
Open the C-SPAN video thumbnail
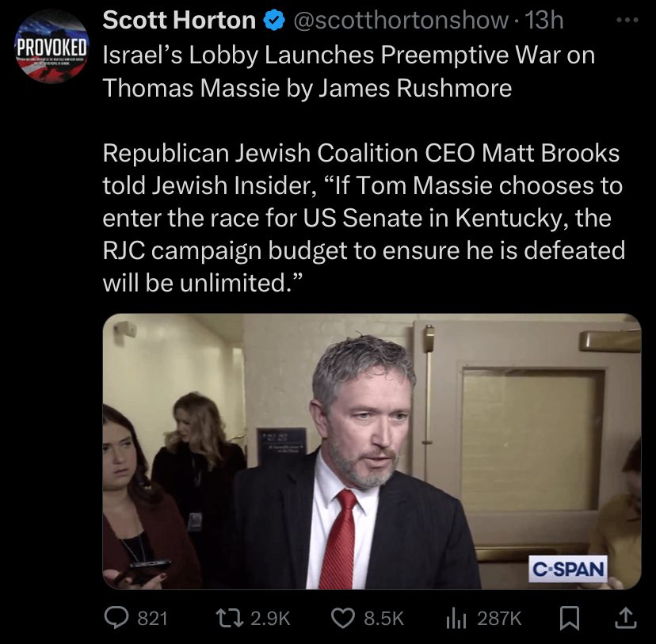click(372, 452)
